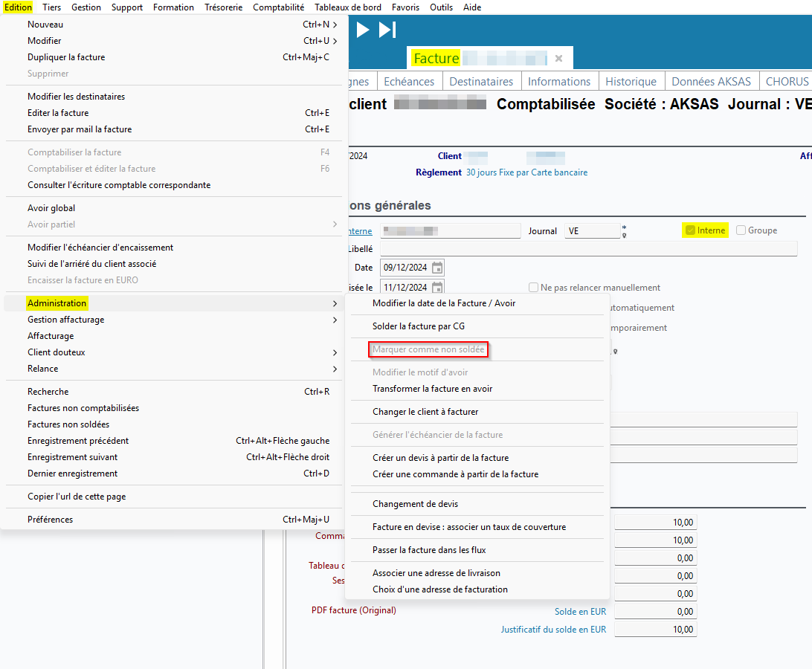Open the Trésorerie menu
Screen dimensions: 812x669
click(x=223, y=7)
